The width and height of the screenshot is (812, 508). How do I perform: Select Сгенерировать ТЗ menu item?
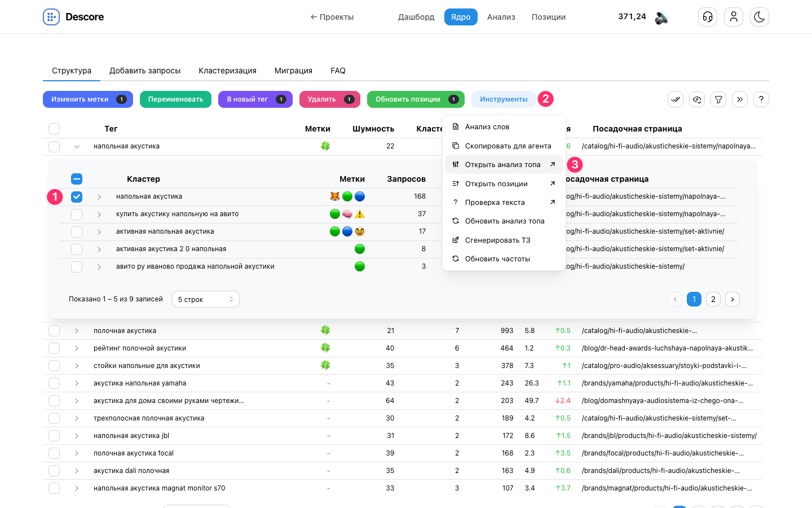[504, 240]
